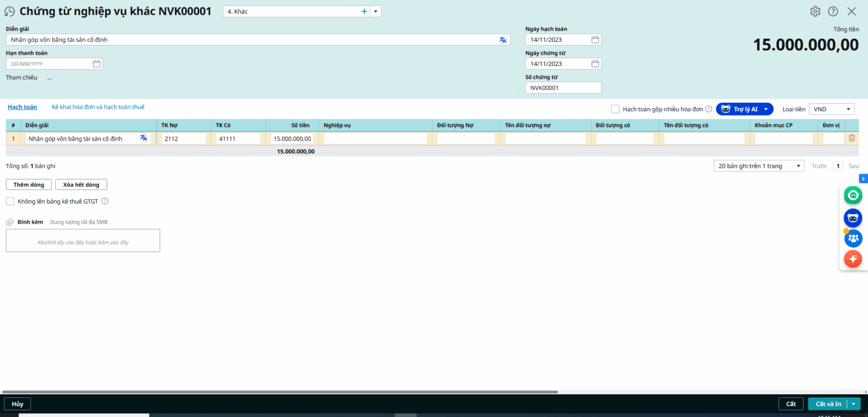Click row 1 Diễn giải cell text

click(75, 139)
